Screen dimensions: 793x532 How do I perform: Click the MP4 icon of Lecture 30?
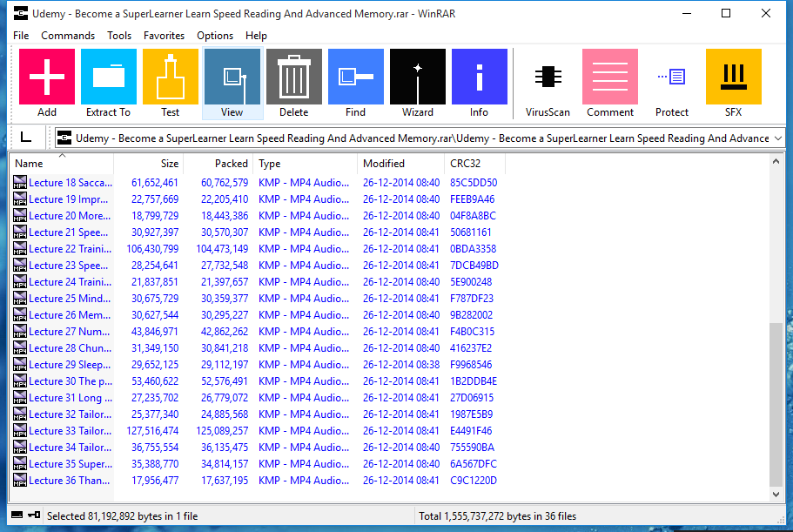coord(20,380)
